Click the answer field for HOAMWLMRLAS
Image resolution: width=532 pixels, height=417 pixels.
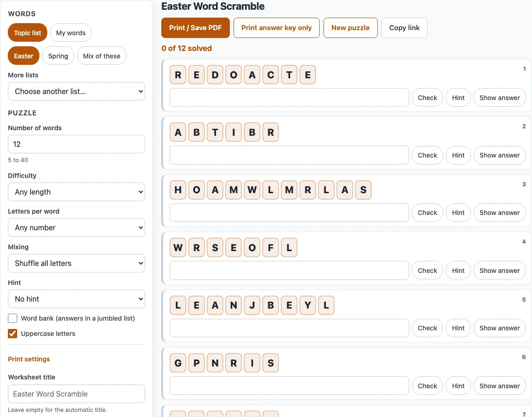(x=289, y=213)
